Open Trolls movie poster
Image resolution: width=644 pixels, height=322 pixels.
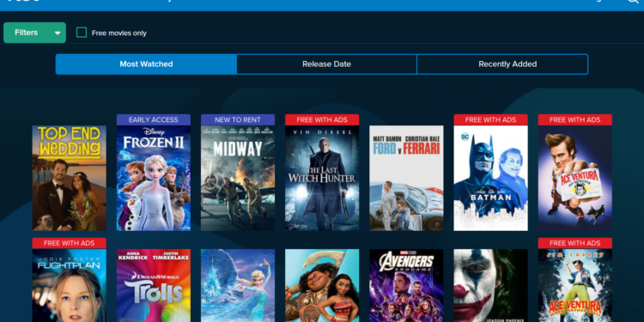click(154, 285)
